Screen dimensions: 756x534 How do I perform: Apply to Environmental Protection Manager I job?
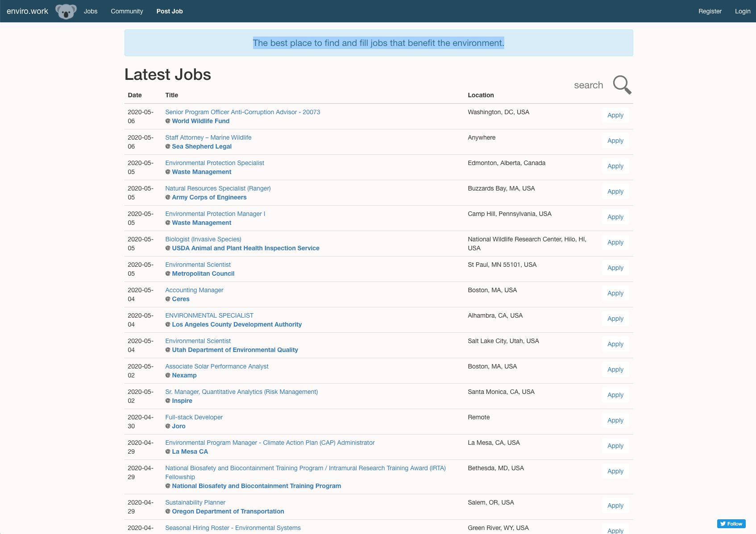615,217
